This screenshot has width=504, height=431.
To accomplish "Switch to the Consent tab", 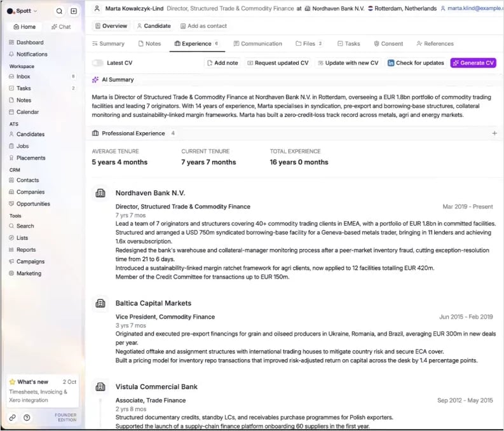I will point(388,44).
